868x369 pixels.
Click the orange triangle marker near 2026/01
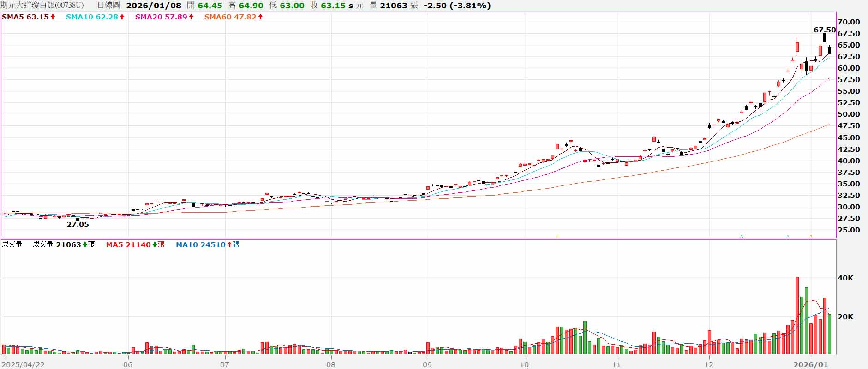[811, 236]
